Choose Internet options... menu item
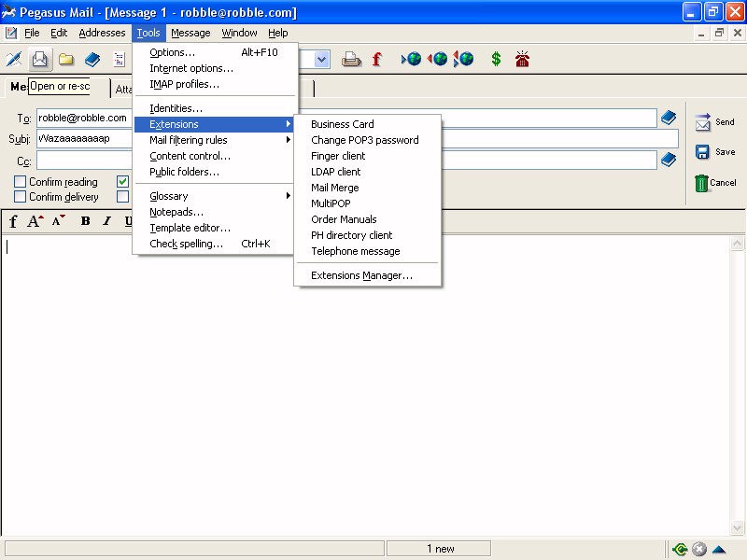 pyautogui.click(x=214, y=68)
